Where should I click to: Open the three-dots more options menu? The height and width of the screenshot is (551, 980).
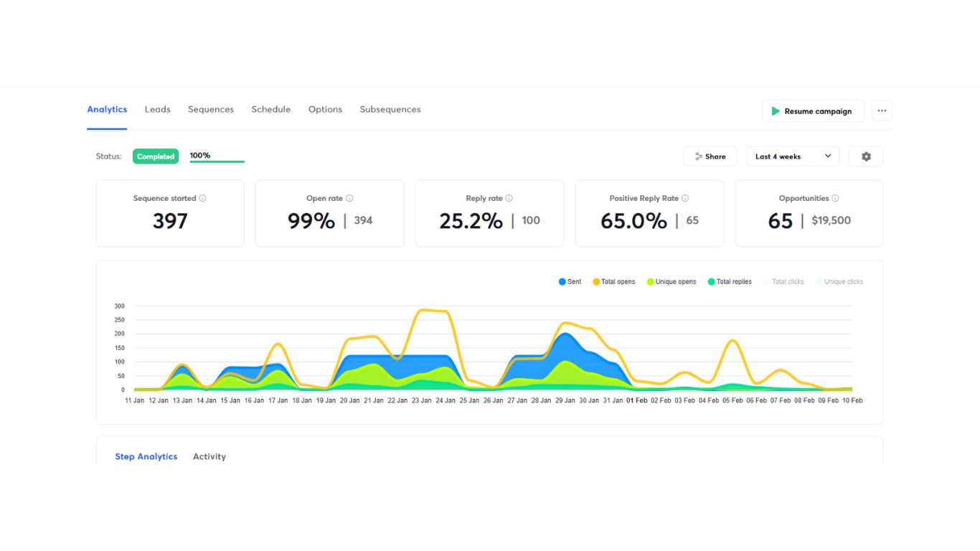click(882, 111)
